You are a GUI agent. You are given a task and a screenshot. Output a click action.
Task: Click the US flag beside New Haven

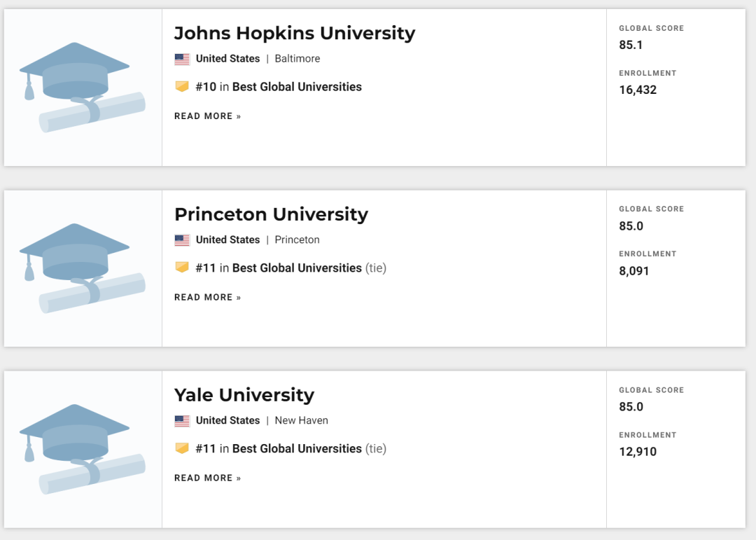(182, 421)
